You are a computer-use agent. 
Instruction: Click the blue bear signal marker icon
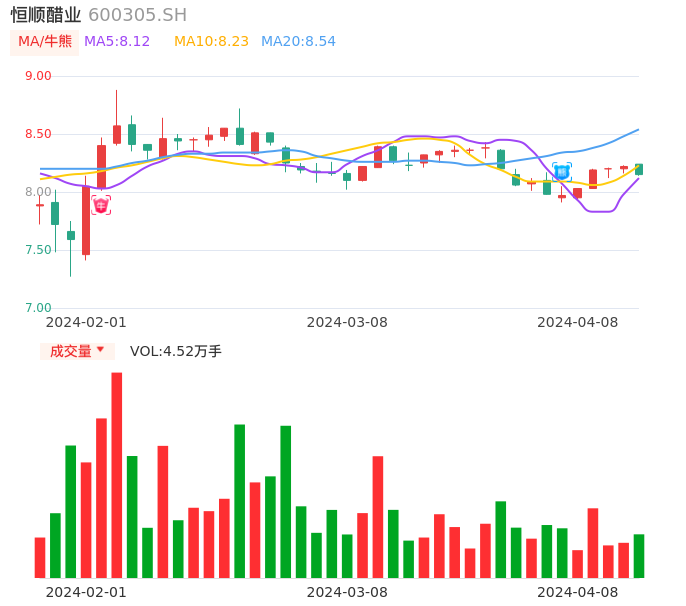click(562, 171)
